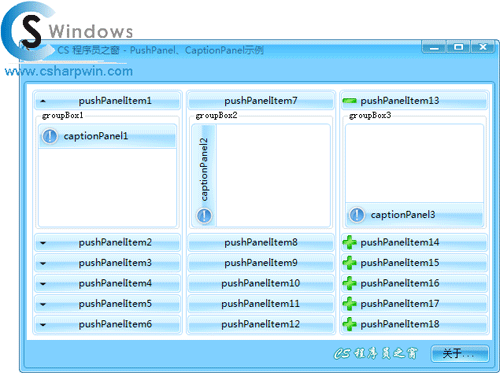Select the pushPanelItem7 header bar
Viewport: 500px width, 373px height.
click(261, 101)
